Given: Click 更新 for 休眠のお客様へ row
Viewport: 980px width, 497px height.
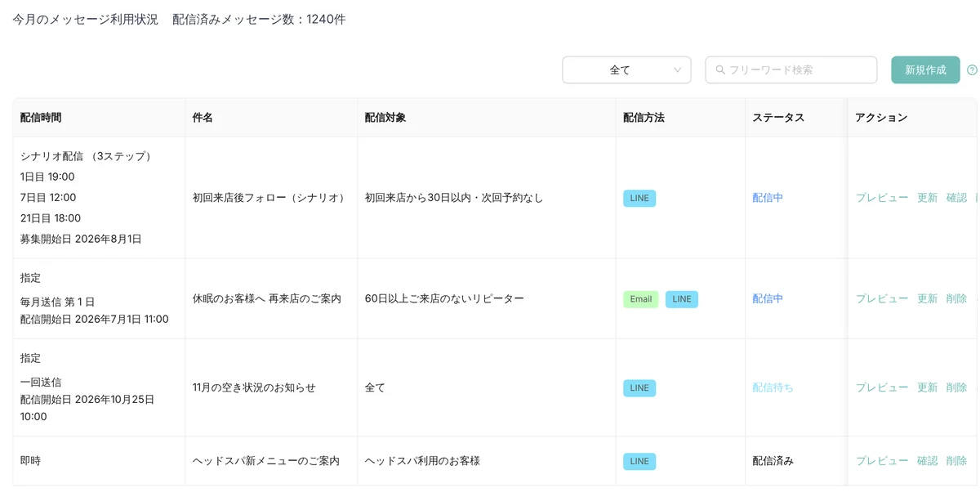Looking at the screenshot, I should tap(928, 299).
